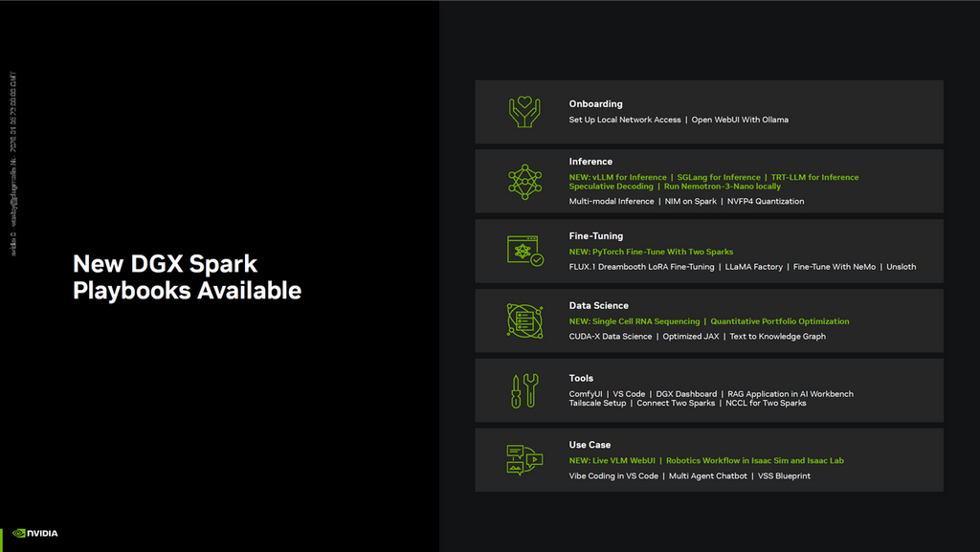Open the Live VLM WebUI use case

(612, 461)
